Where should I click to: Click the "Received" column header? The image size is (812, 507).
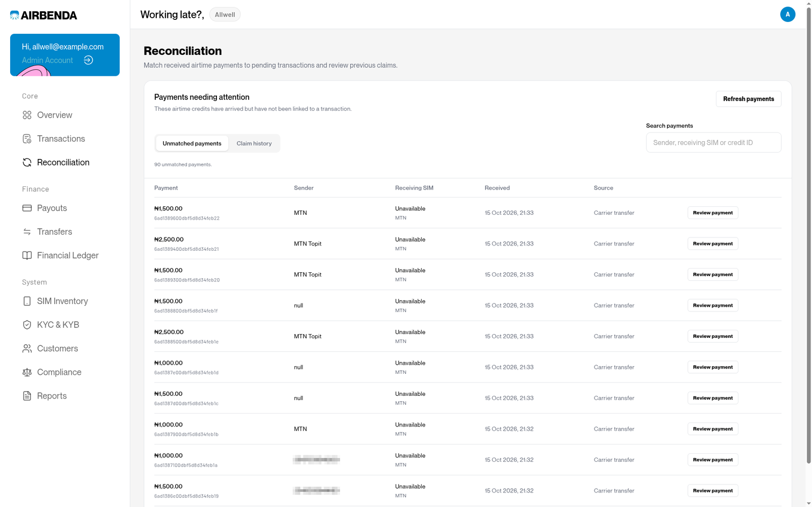click(497, 188)
